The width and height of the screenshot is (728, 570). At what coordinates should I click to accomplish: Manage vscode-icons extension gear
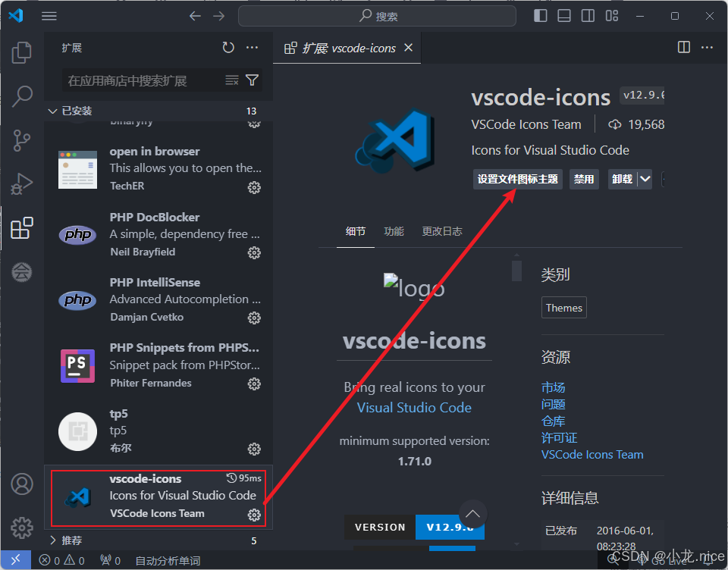pyautogui.click(x=254, y=515)
